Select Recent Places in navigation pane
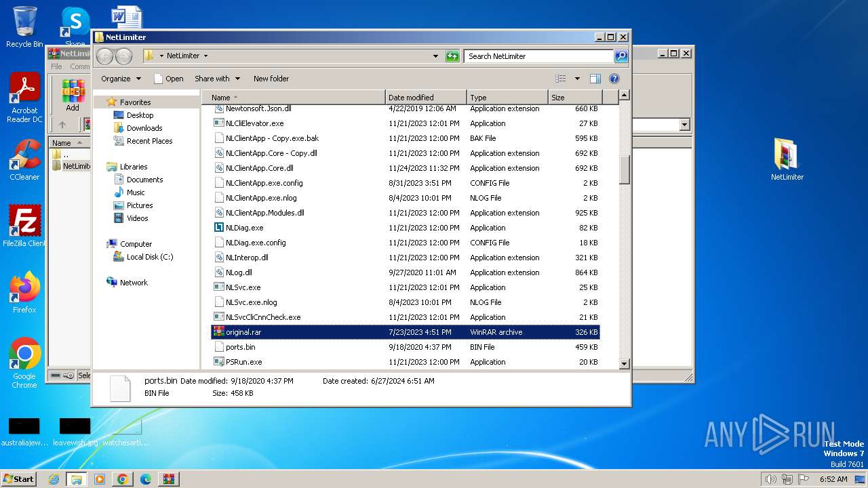The height and width of the screenshot is (488, 868). tap(149, 141)
